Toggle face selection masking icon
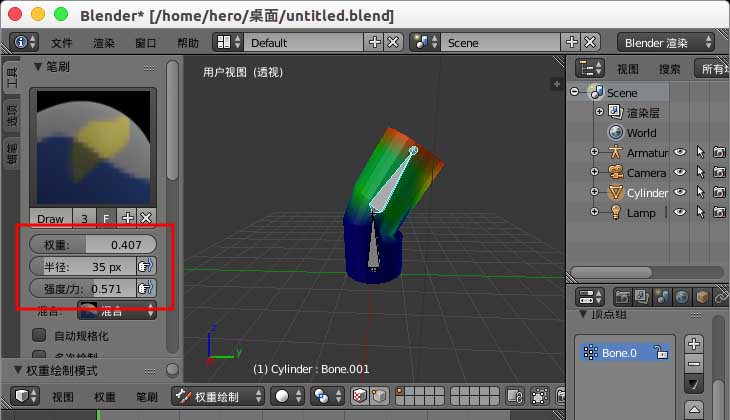Screen dimensions: 730x420 (359, 396)
